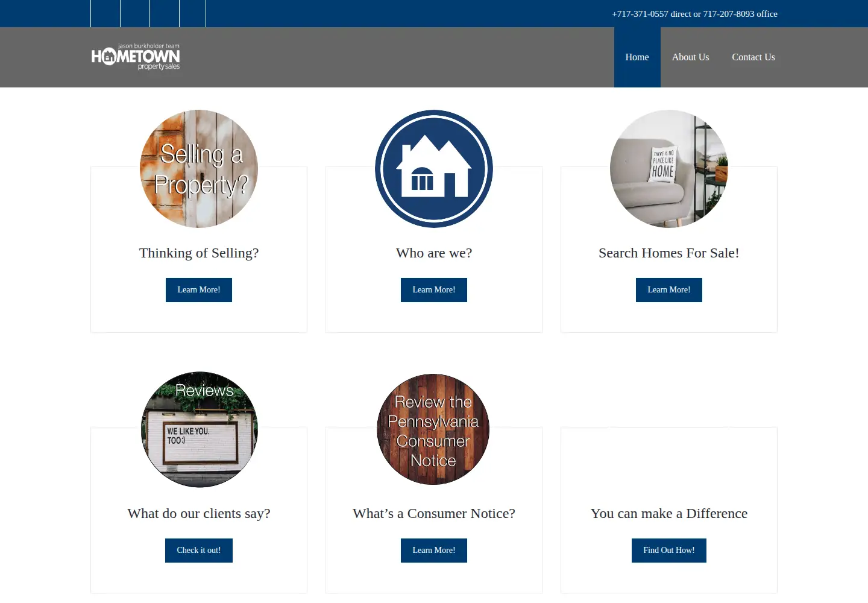868x603 pixels.
Task: Click the 'What do our clients say?' heading
Action: [x=199, y=514]
